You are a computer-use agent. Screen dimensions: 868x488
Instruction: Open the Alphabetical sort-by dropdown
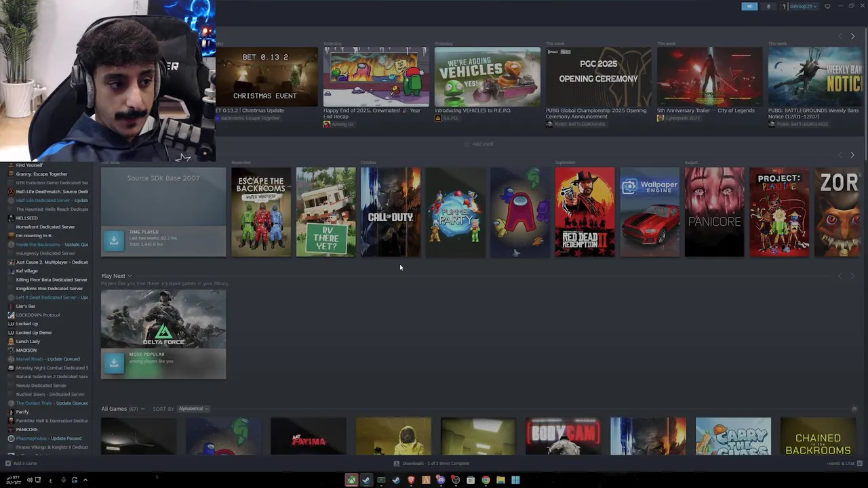coord(193,409)
